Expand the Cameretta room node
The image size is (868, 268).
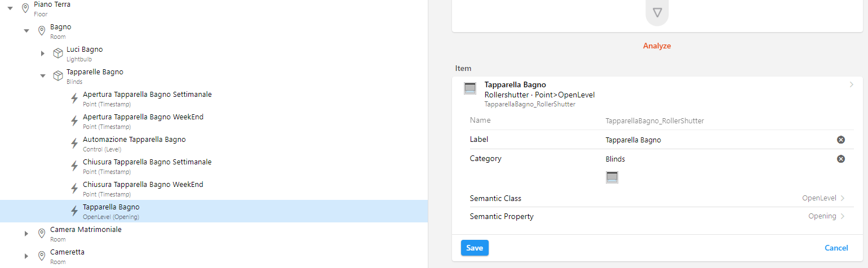pos(26,256)
